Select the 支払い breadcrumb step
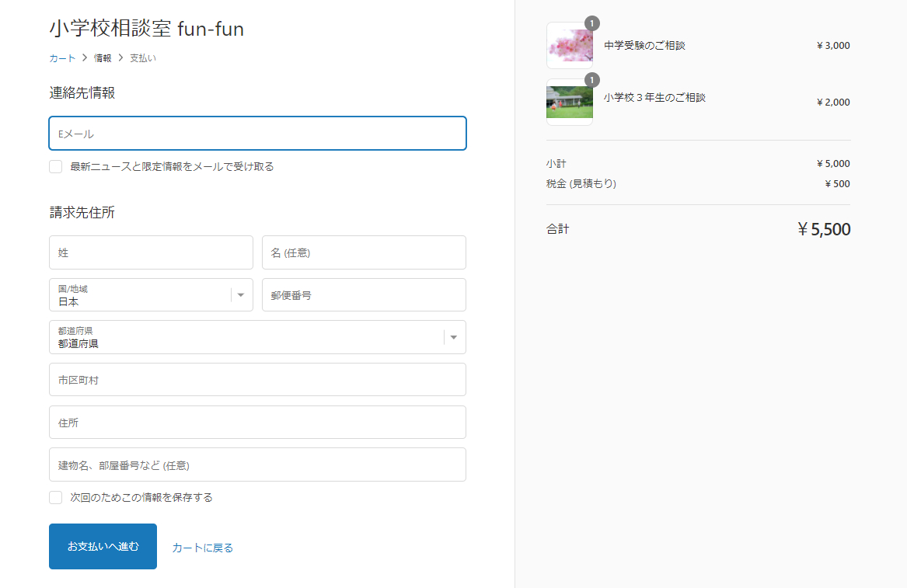The image size is (907, 588). coord(142,58)
